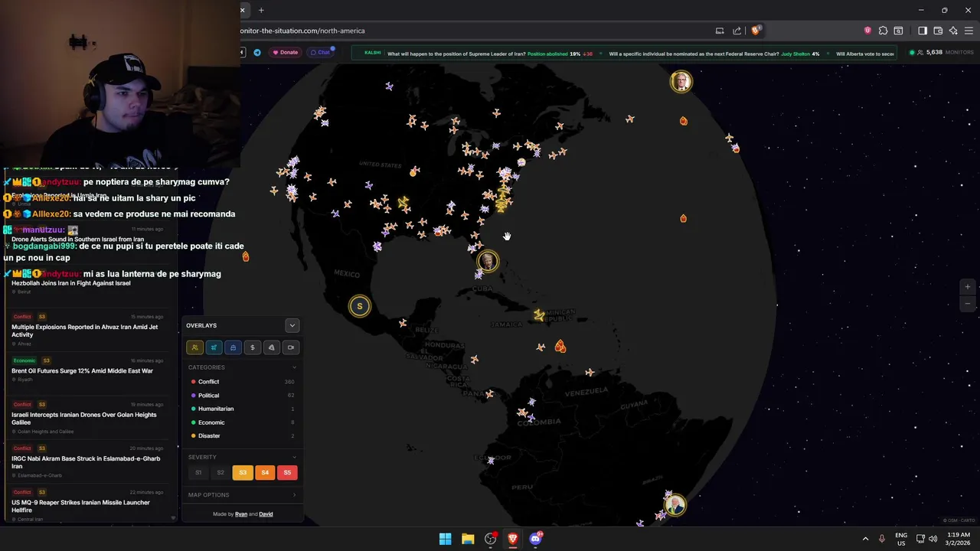Filter by Political category
This screenshot has width=980, height=551.
click(242, 396)
